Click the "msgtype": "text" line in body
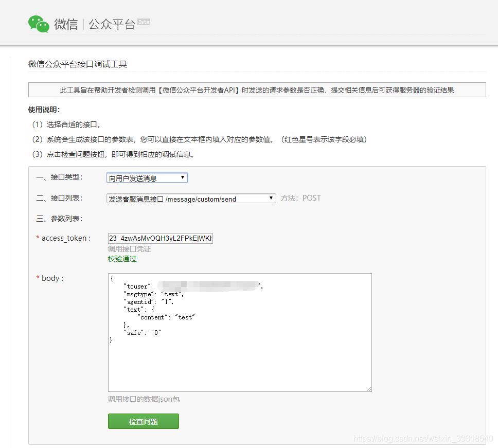 [154, 294]
